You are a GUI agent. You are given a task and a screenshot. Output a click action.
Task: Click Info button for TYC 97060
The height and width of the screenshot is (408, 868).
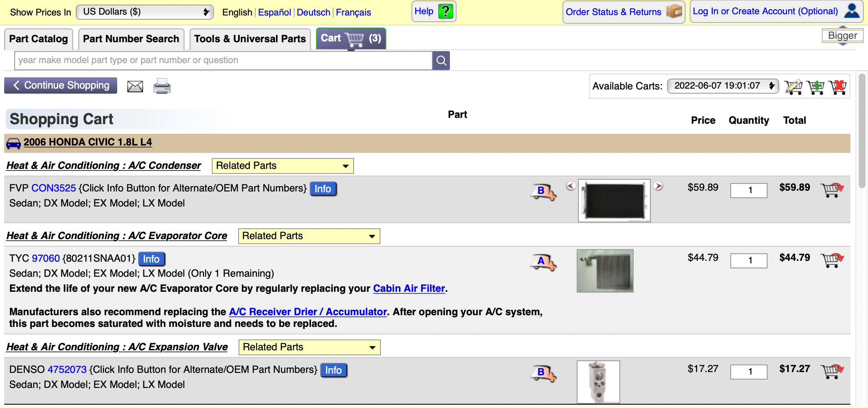[151, 259]
